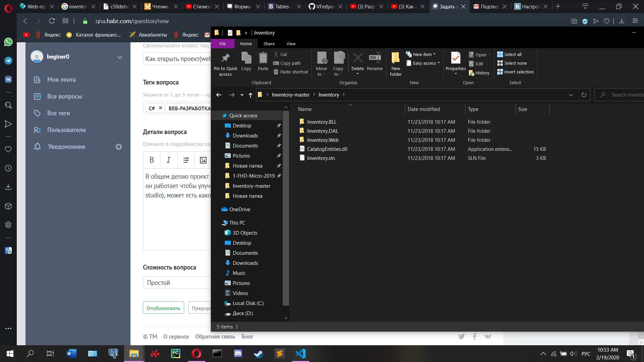Screen dimensions: 644x362
Task: Click chevron after Inventory-master in address bar
Action: [314, 95]
